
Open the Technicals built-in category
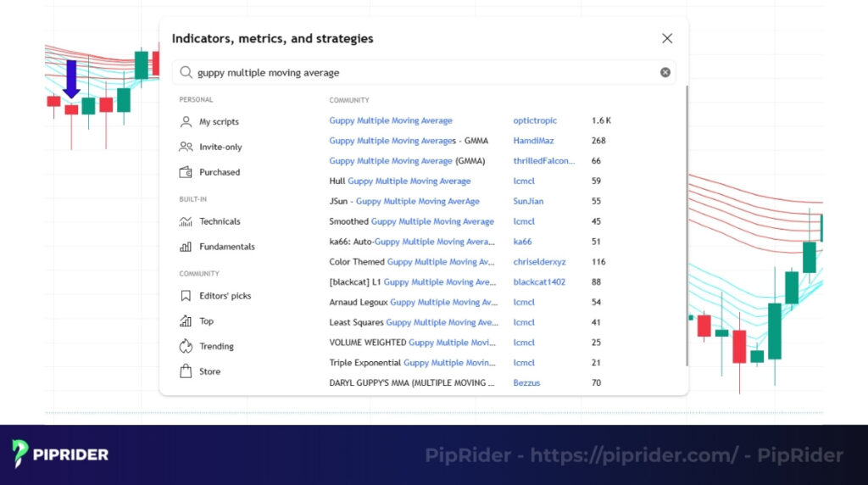click(220, 221)
